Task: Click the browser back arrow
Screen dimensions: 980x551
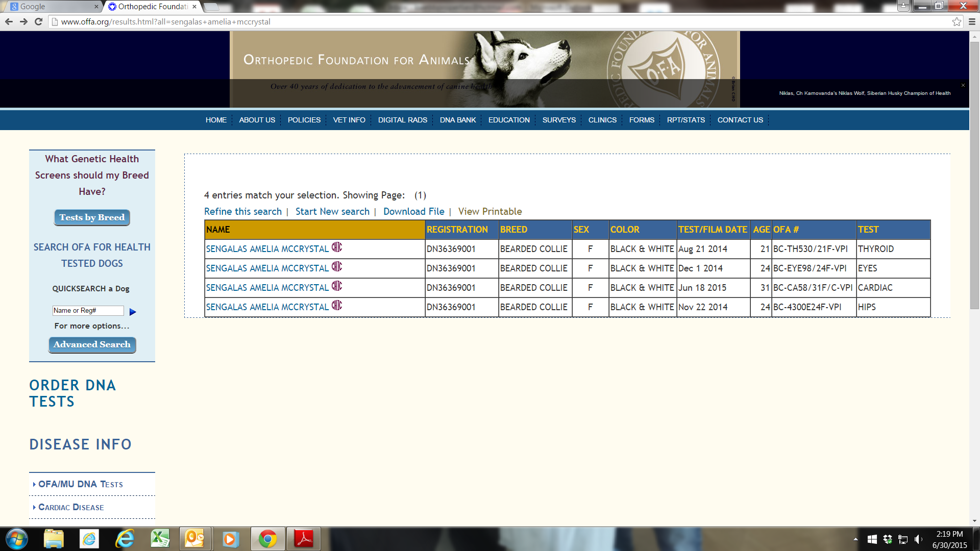Action: tap(9, 21)
